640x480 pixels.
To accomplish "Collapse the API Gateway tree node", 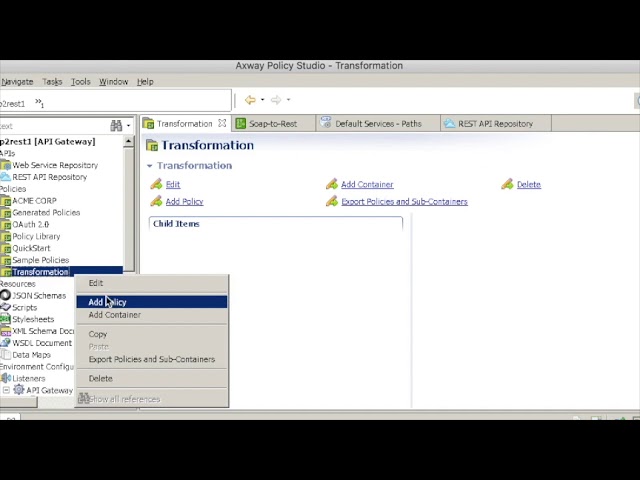I will pyautogui.click(x=6, y=390).
